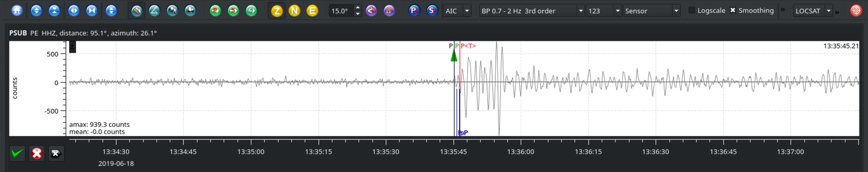The height and width of the screenshot is (172, 868).
Task: Show the yellow Z vertical component
Action: click(277, 11)
